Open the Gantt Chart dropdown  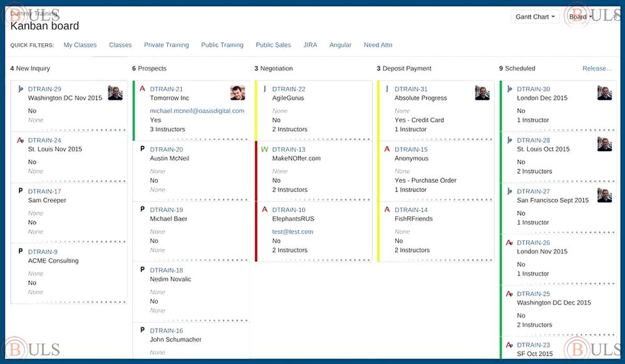[x=535, y=17]
